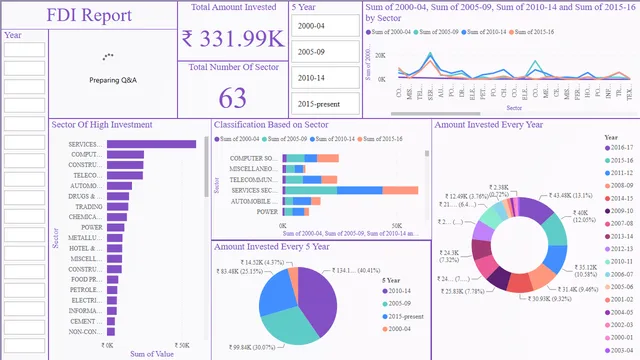Image resolution: width=640 pixels, height=360 pixels.
Task: Click the ₹ 25.83K (7.78%) donut label
Action: click(x=463, y=291)
